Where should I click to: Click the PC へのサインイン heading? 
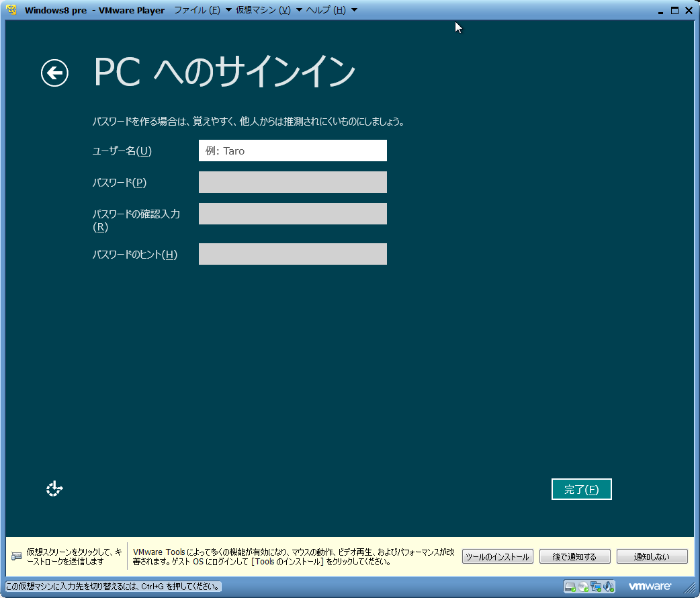(x=224, y=71)
